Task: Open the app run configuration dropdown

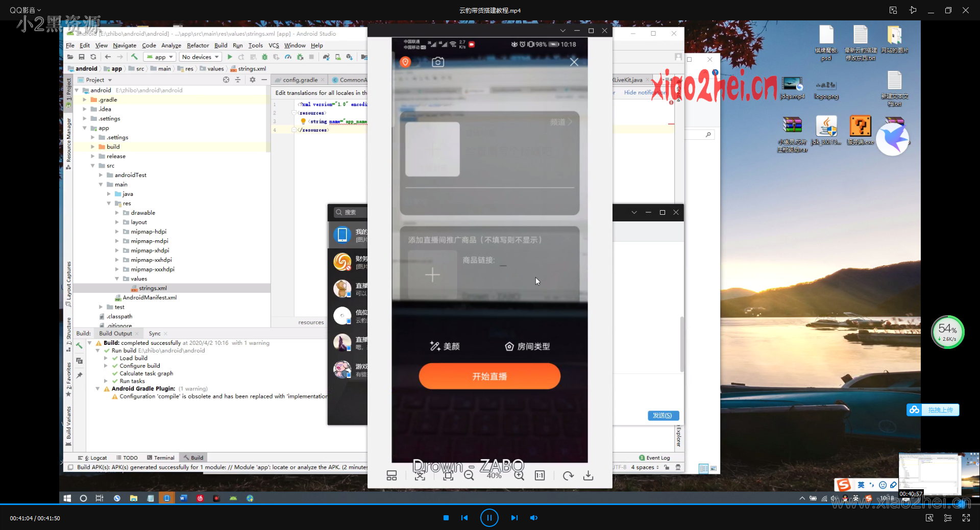Action: [160, 57]
